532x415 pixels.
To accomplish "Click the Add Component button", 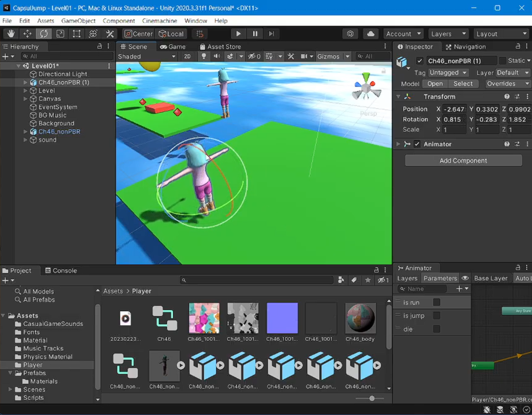I will pos(463,160).
